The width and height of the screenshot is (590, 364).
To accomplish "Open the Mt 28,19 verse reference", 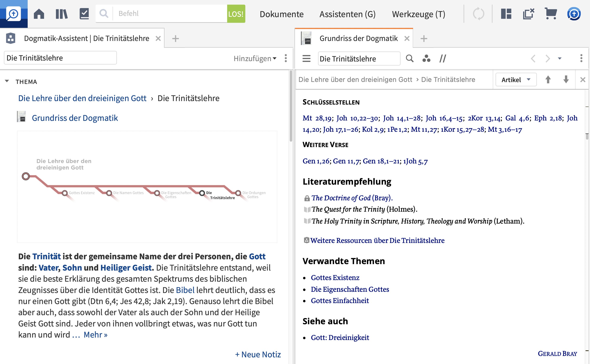I will [x=317, y=118].
